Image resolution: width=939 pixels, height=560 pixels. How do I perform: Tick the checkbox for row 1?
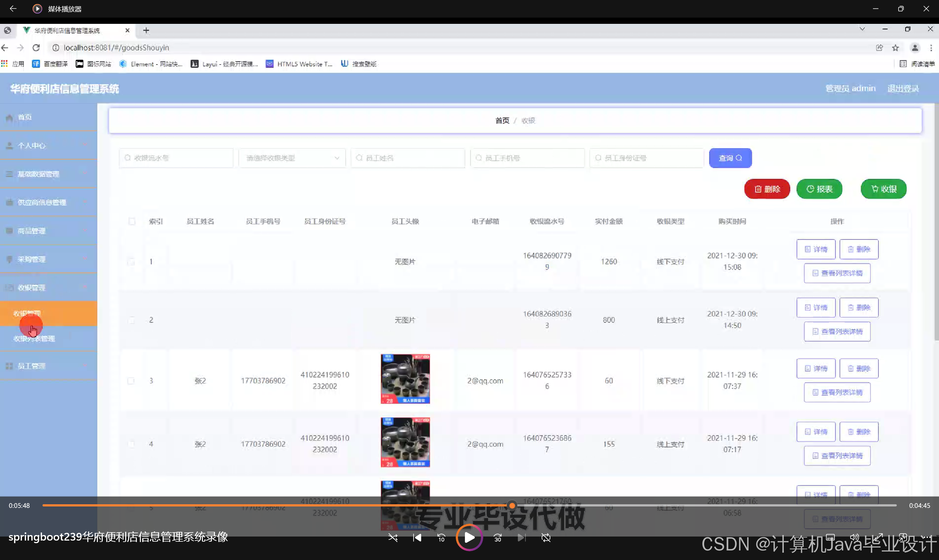pyautogui.click(x=131, y=261)
